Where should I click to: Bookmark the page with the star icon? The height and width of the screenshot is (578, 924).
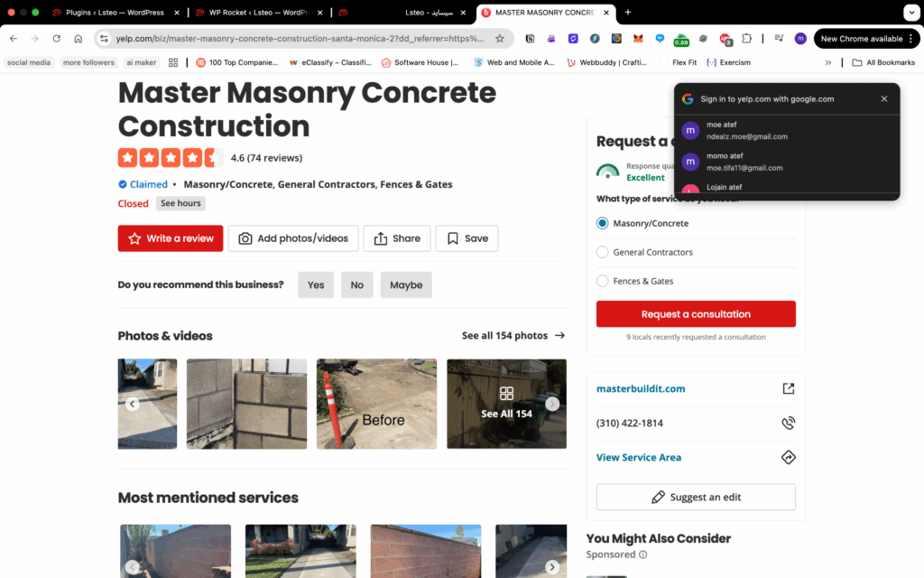tap(500, 39)
